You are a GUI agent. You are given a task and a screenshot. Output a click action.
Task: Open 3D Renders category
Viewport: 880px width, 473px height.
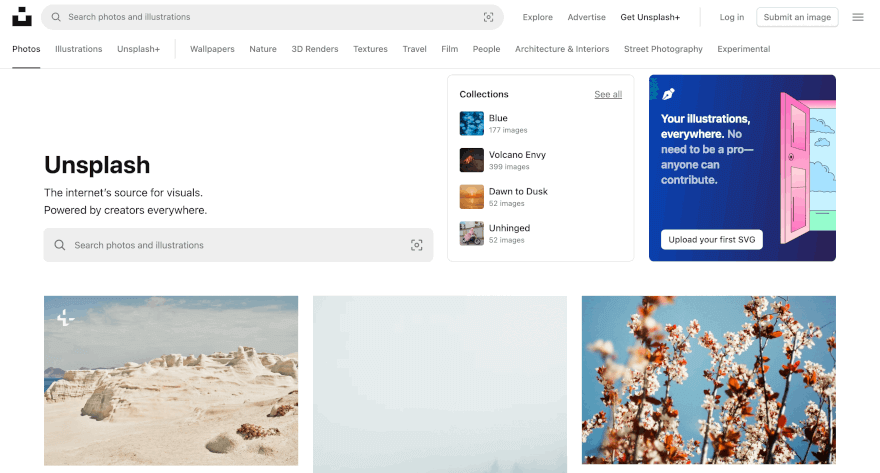tap(315, 49)
